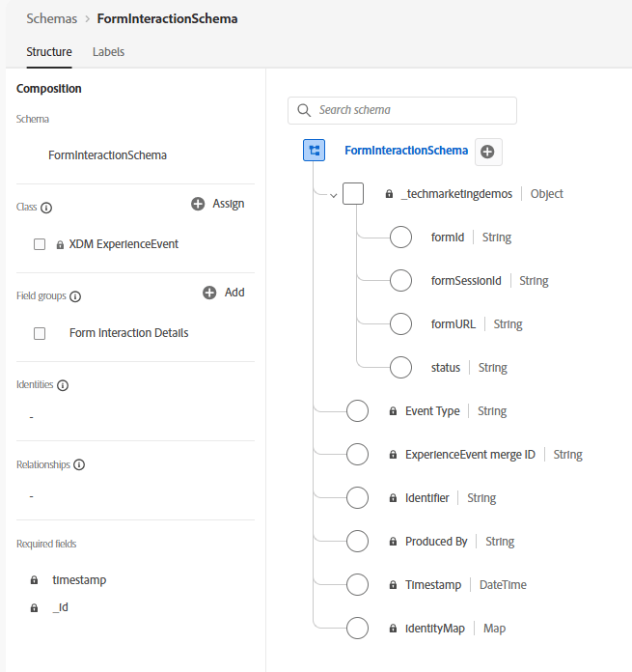
Task: Click Assign button for class
Action: pyautogui.click(x=218, y=204)
